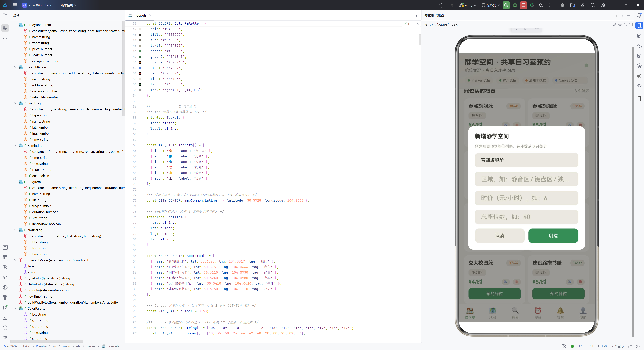
Task: Click the debug bug icon
Action: (515, 5)
